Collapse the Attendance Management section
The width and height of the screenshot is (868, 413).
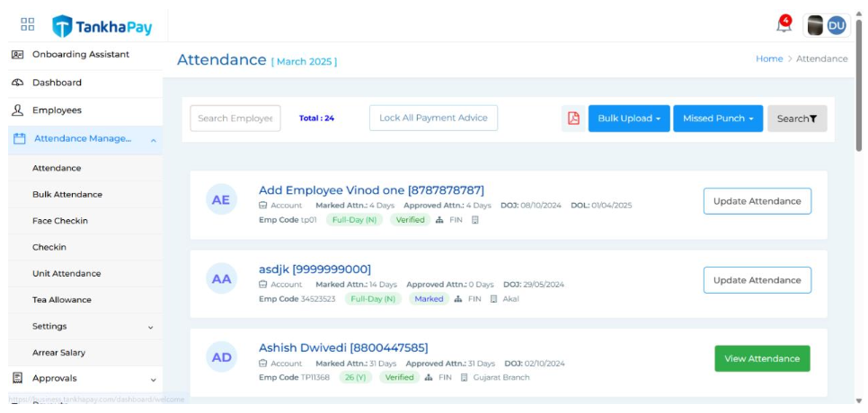point(153,140)
